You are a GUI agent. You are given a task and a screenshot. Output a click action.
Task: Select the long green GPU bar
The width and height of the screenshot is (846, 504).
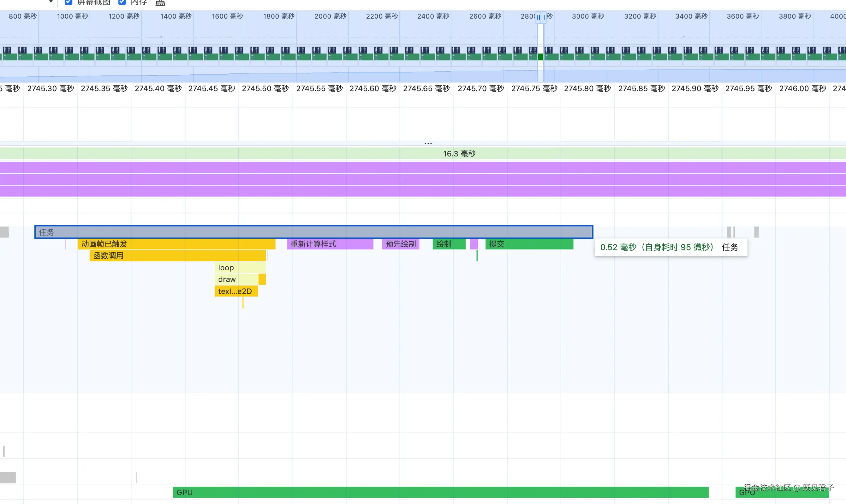coord(440,492)
